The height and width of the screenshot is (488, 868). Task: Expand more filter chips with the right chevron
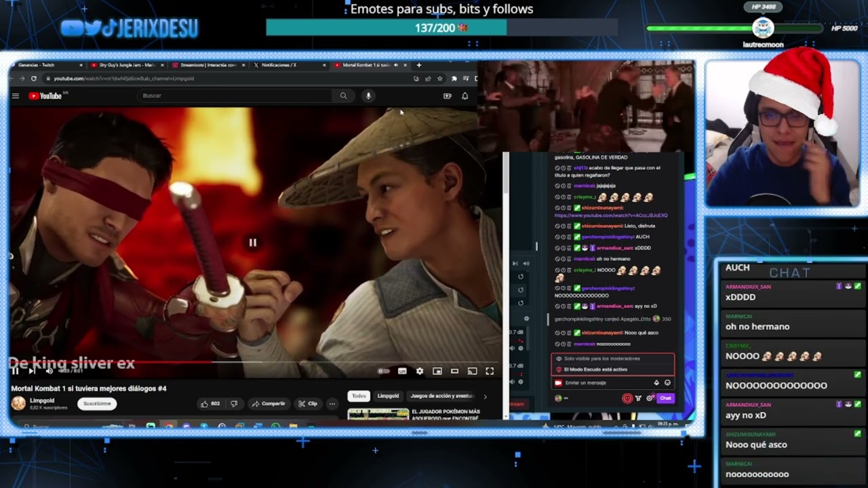(x=485, y=396)
